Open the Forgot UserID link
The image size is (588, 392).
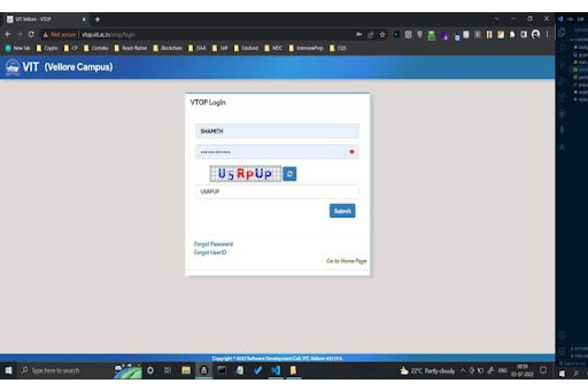[x=210, y=252]
